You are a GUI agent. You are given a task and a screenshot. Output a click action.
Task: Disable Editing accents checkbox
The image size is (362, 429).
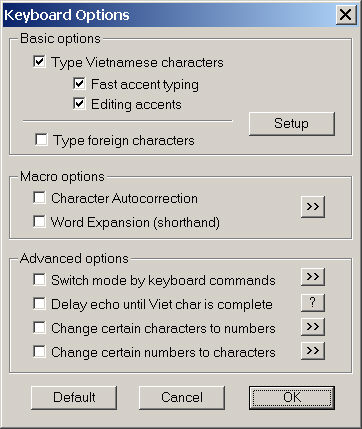[x=79, y=104]
